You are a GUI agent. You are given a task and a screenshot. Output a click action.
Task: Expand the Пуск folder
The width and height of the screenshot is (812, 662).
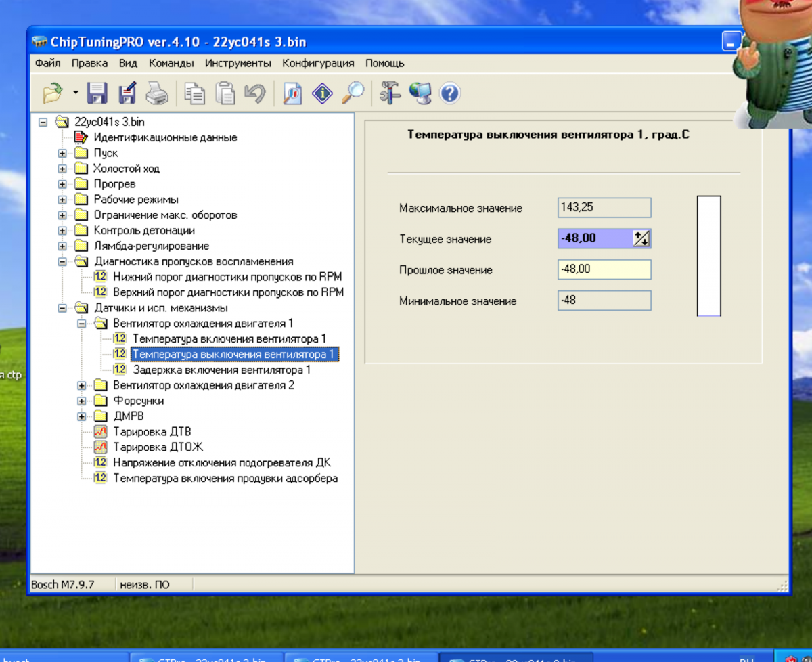[x=63, y=153]
